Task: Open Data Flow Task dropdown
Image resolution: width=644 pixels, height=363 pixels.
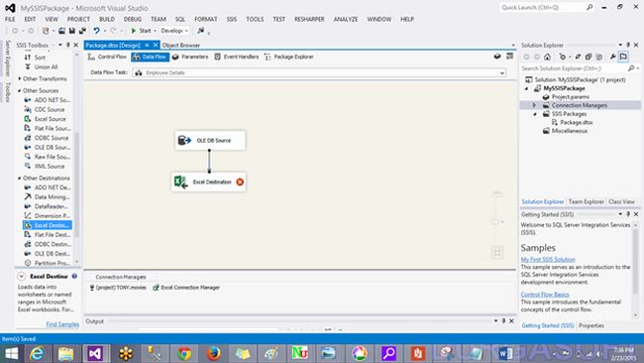Action: pyautogui.click(x=502, y=72)
